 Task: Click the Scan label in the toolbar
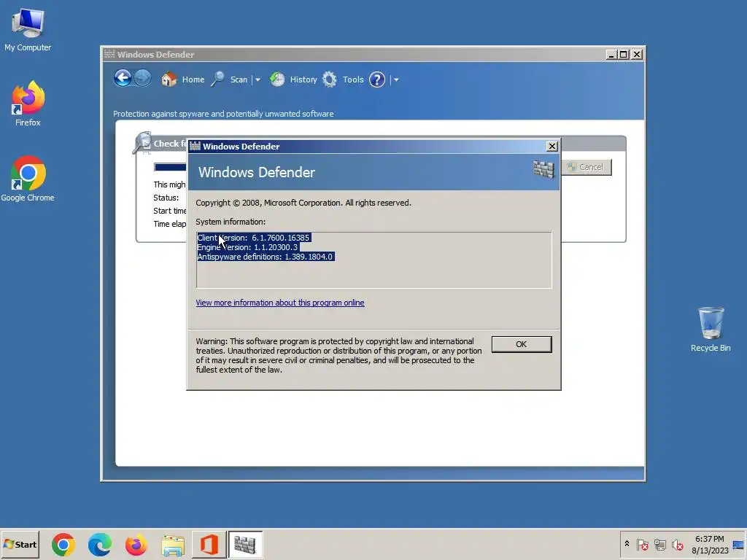click(x=239, y=79)
